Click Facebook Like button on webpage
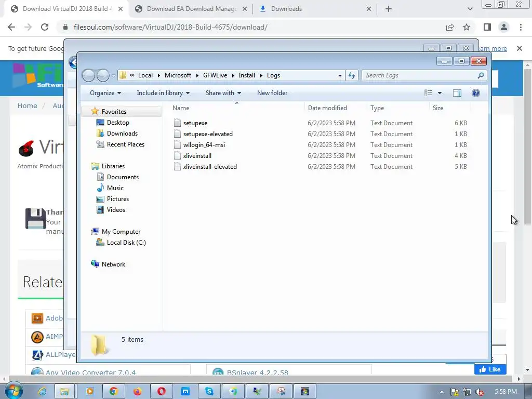Screen dimensions: 532x399 (x=490, y=369)
